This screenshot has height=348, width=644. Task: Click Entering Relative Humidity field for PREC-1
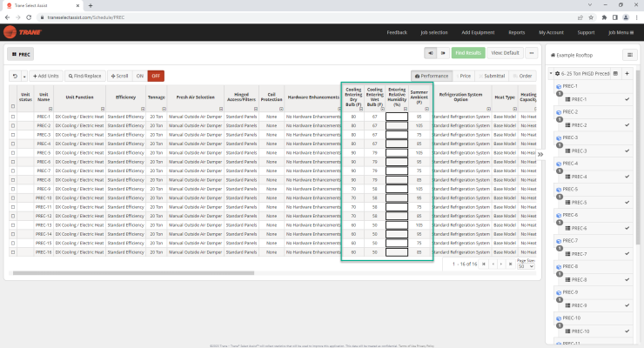397,117
